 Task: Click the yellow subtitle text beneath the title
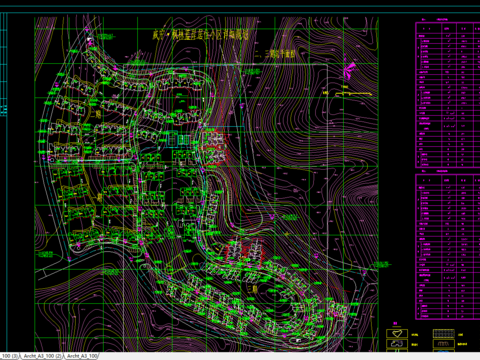(275, 53)
